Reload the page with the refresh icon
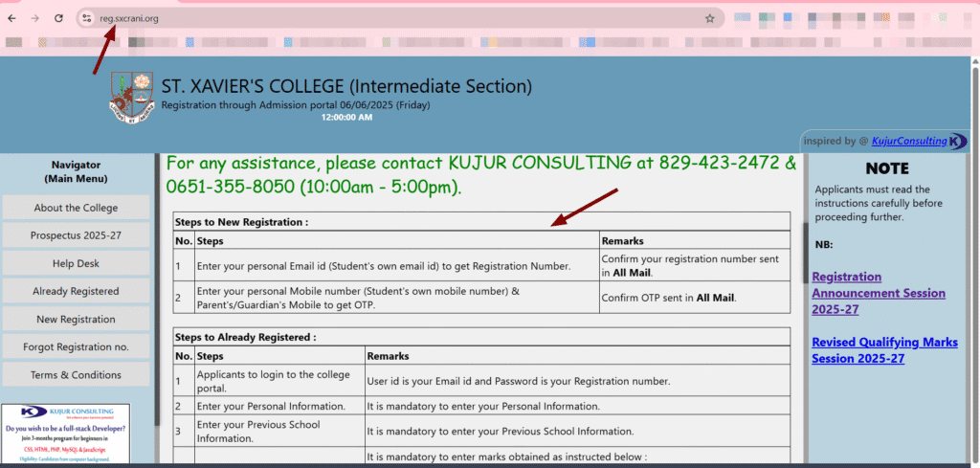This screenshot has width=980, height=468. (58, 19)
